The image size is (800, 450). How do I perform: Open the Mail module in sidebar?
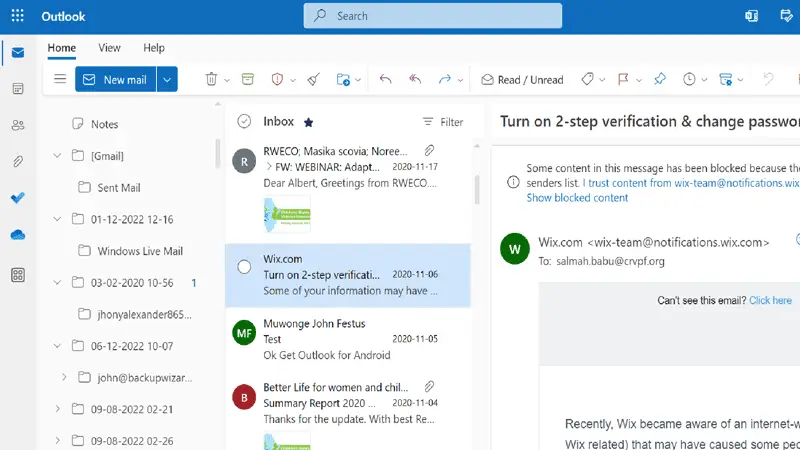tap(18, 53)
